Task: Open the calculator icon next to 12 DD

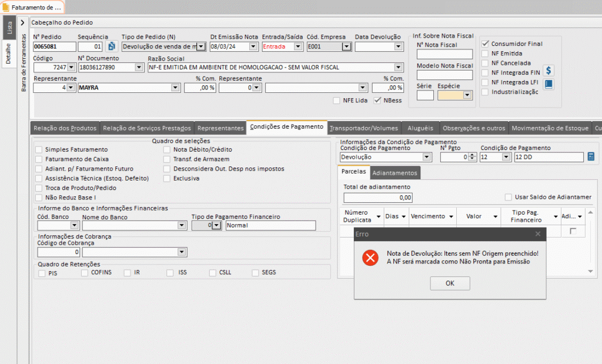Action: point(591,156)
